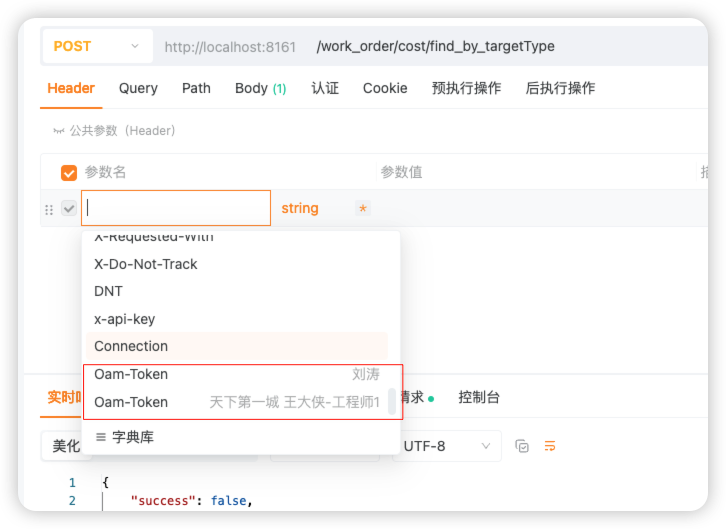This screenshot has width=726, height=529.
Task: Click the drag handle icon of the parameter row
Action: point(49,210)
